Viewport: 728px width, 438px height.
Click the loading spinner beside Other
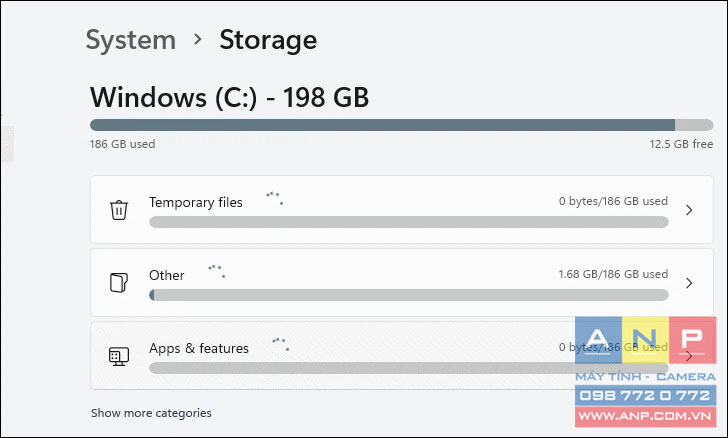point(216,271)
